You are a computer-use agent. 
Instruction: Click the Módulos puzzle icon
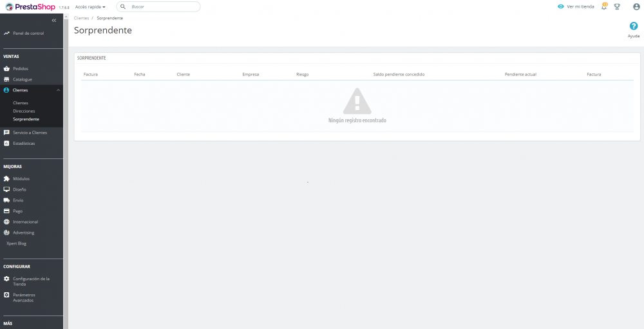(x=6, y=179)
